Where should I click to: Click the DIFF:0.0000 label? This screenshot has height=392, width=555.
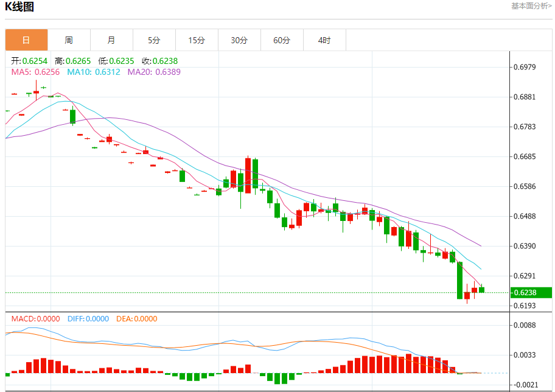coord(88,319)
